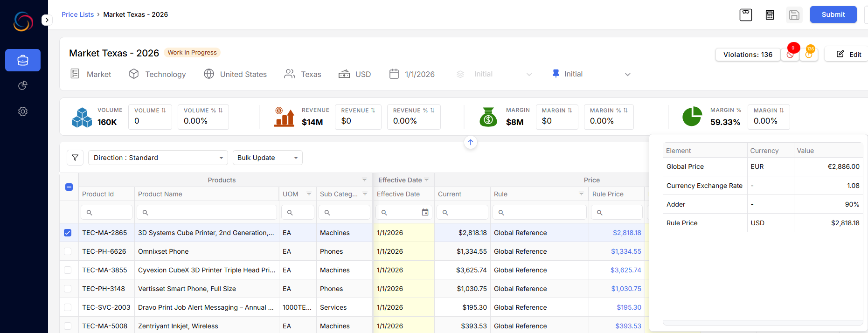Open the $2,818.18 rule price link
Viewport: 868px width, 333px height.
tap(627, 233)
